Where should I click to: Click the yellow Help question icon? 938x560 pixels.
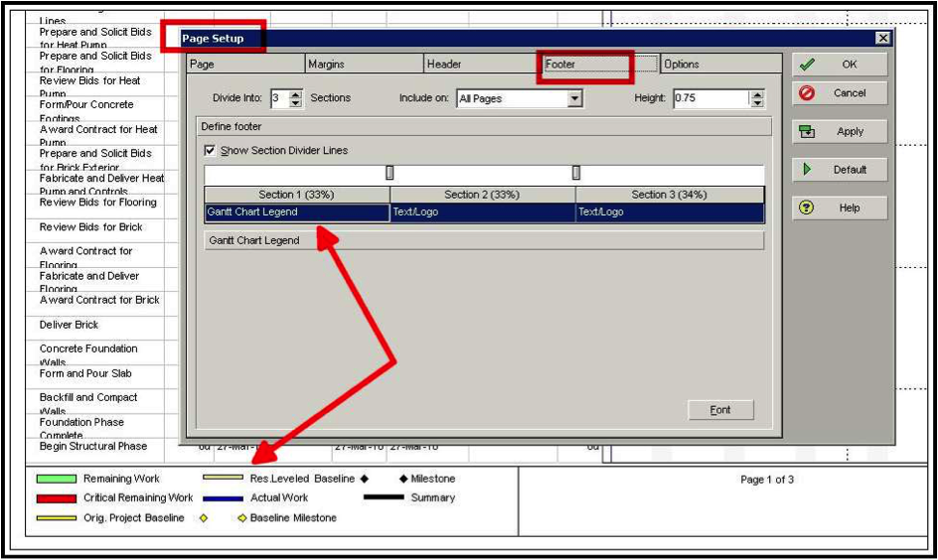[807, 208]
